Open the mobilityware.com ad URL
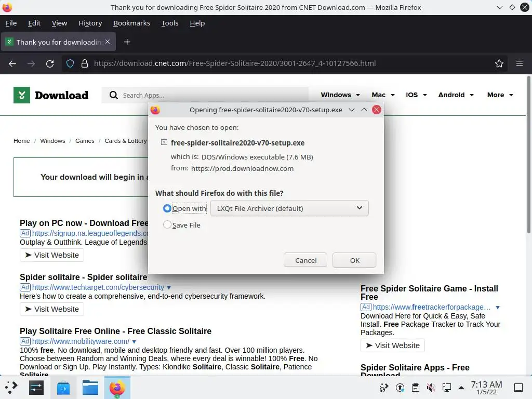532x399 pixels. (x=81, y=341)
